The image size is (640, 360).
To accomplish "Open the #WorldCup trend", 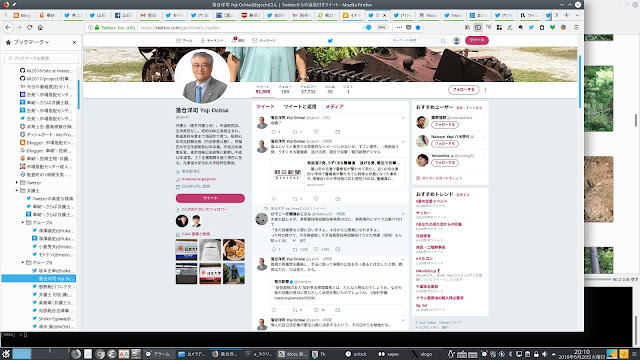I will pos(428,271).
